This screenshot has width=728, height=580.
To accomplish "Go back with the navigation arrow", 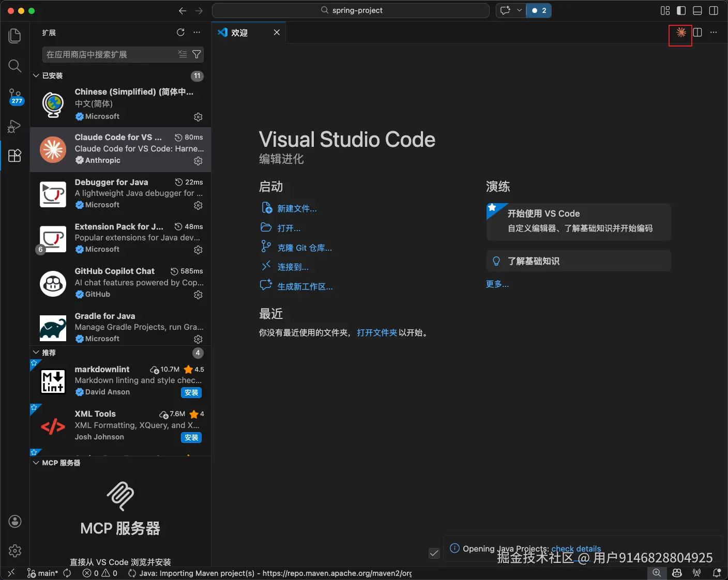I will [183, 10].
